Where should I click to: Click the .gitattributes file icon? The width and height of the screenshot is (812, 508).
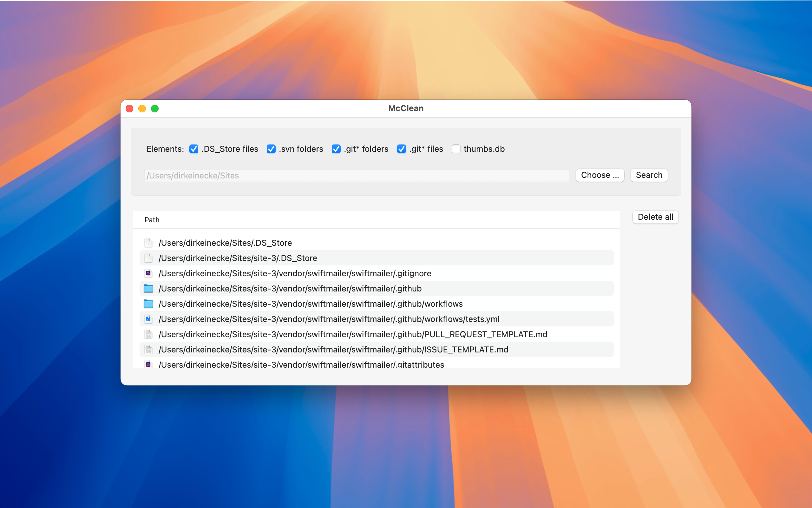tap(148, 364)
